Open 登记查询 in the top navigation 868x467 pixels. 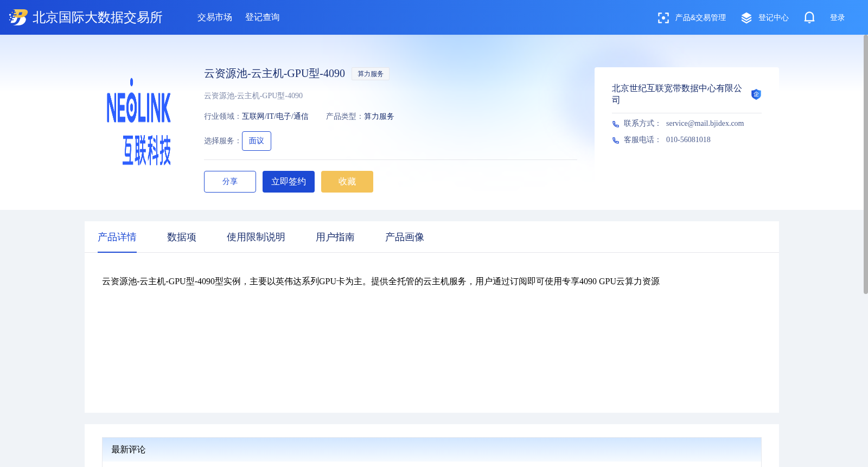(x=263, y=17)
